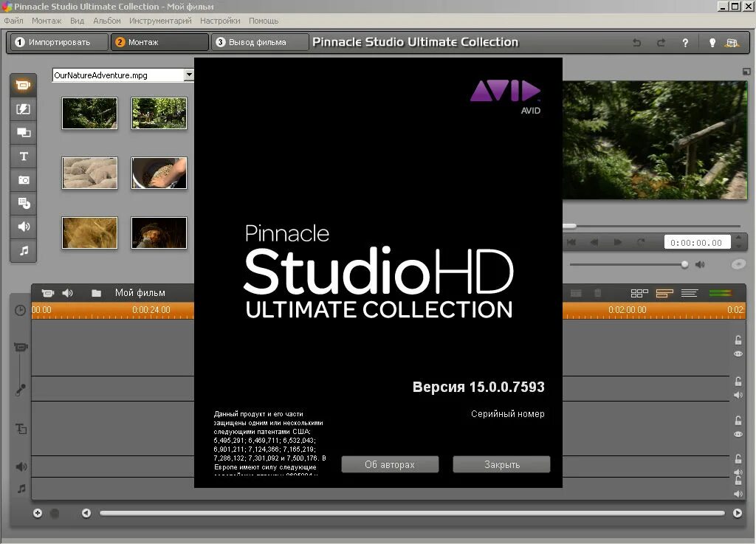
Task: Open the Вид menu
Action: pos(77,21)
